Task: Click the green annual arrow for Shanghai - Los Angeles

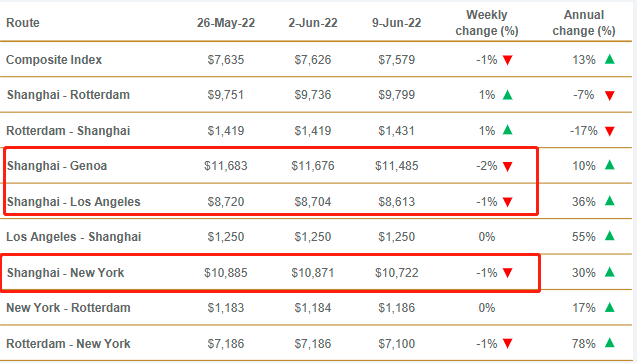Action: point(609,201)
